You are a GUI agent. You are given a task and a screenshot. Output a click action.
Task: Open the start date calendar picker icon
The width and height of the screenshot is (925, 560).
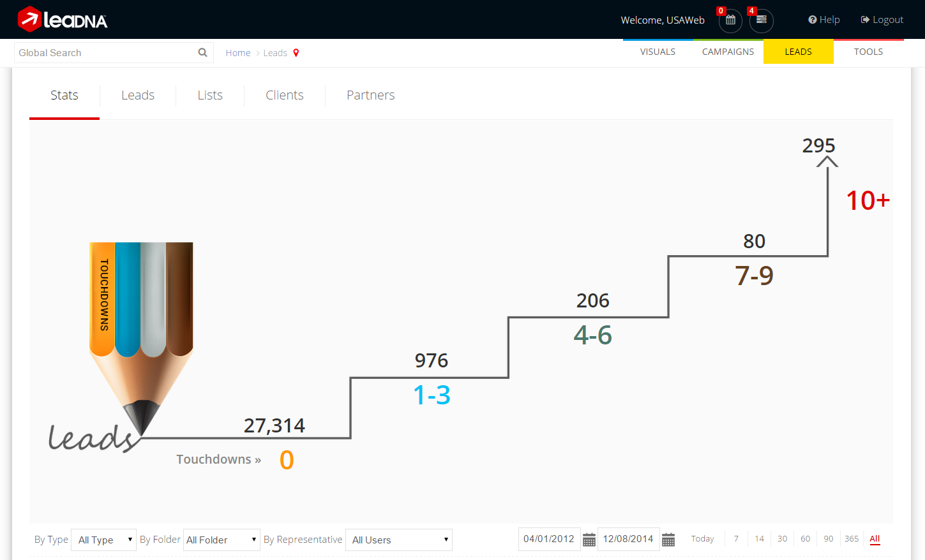[x=589, y=540]
